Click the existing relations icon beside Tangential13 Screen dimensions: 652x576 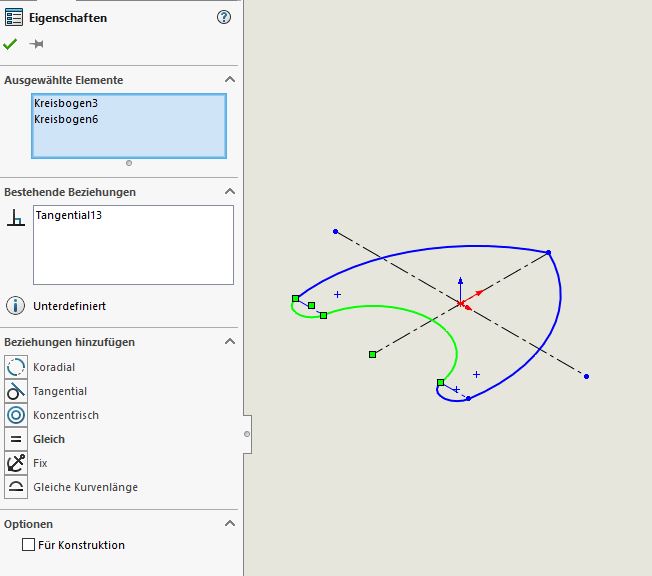coord(16,218)
